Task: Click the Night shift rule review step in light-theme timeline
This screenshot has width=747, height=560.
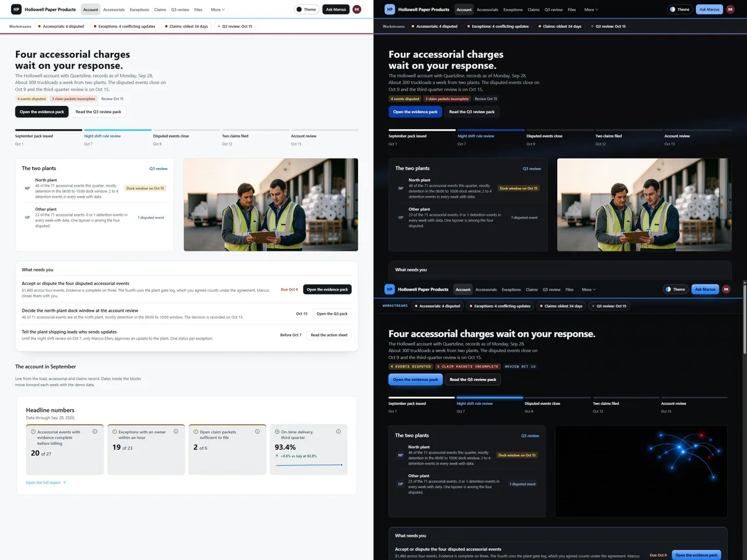Action: [x=118, y=137]
